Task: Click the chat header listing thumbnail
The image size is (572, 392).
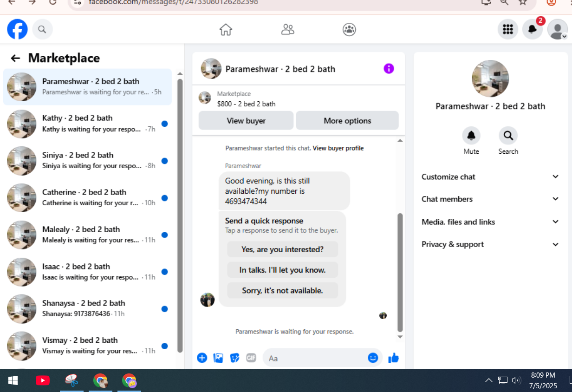Action: click(211, 69)
